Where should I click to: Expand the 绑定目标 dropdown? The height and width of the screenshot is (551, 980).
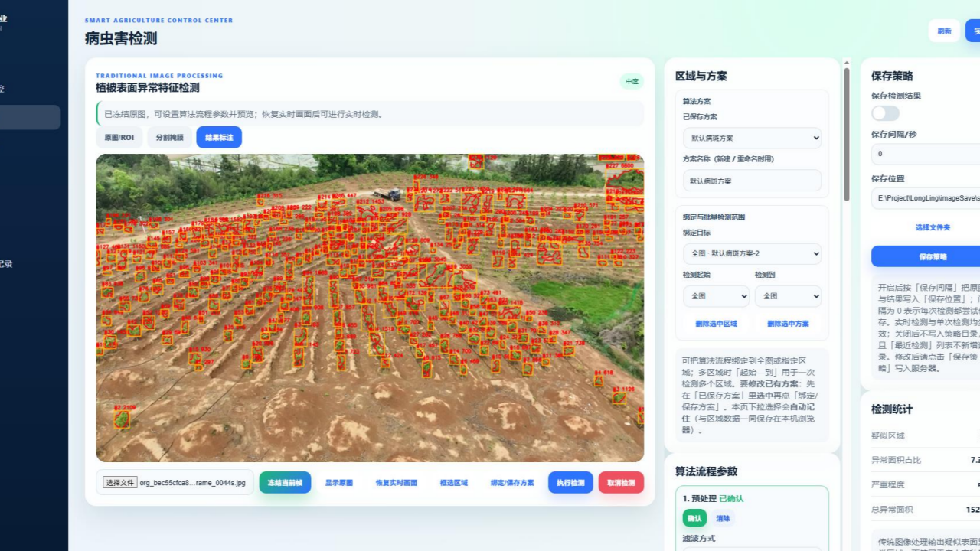[752, 253]
